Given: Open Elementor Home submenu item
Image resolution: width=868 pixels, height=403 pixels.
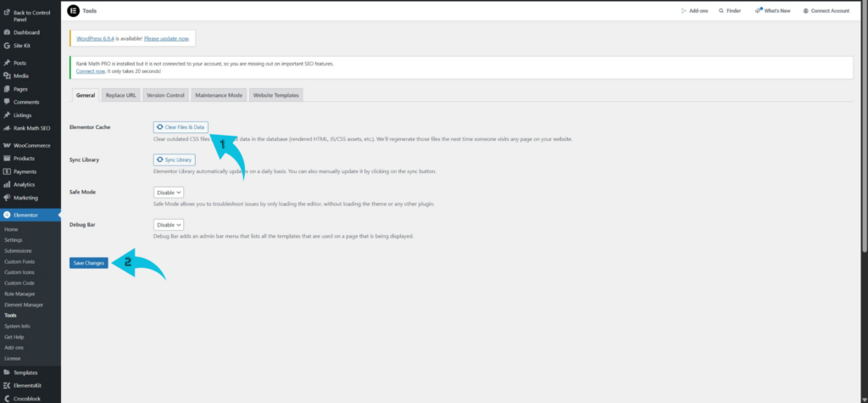Looking at the screenshot, I should [11, 229].
